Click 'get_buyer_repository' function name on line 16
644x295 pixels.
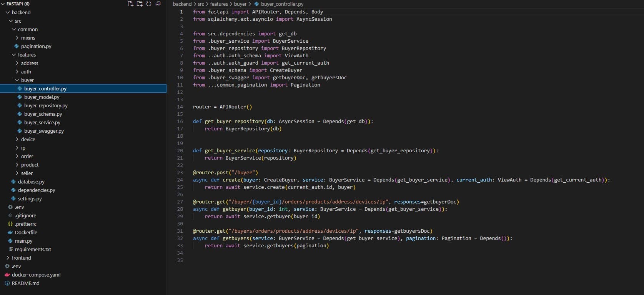click(x=235, y=121)
